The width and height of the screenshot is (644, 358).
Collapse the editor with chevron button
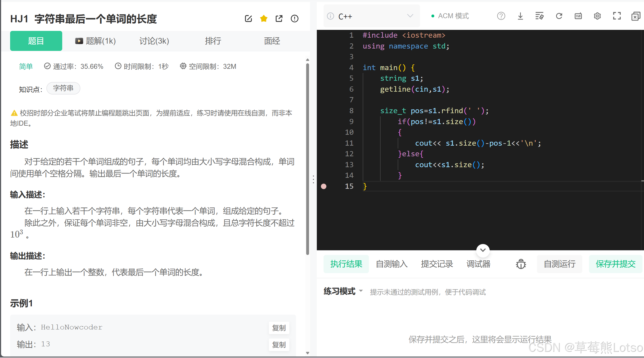[x=483, y=250]
